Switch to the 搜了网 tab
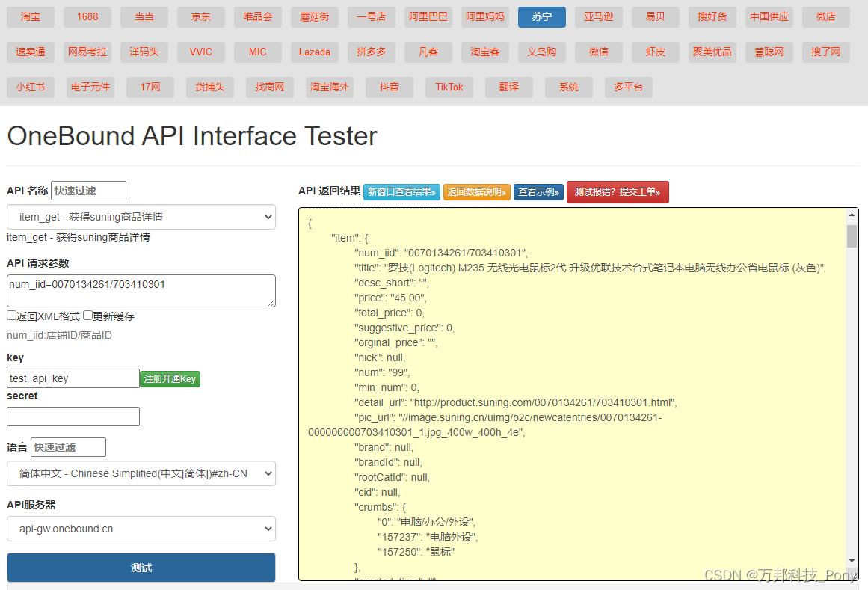 (826, 52)
